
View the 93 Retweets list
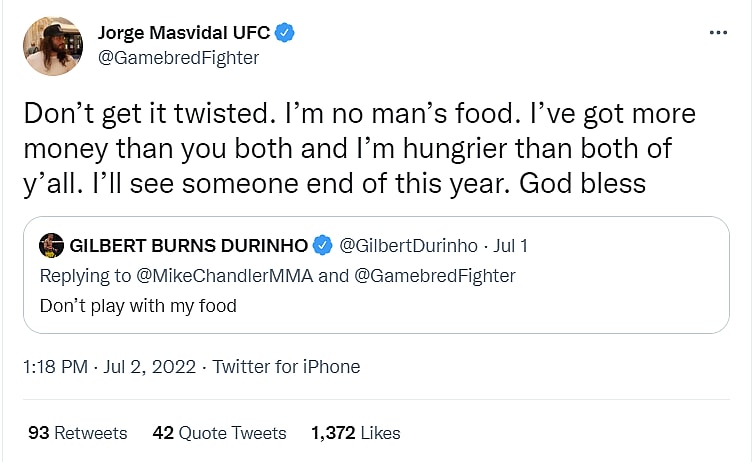(78, 433)
